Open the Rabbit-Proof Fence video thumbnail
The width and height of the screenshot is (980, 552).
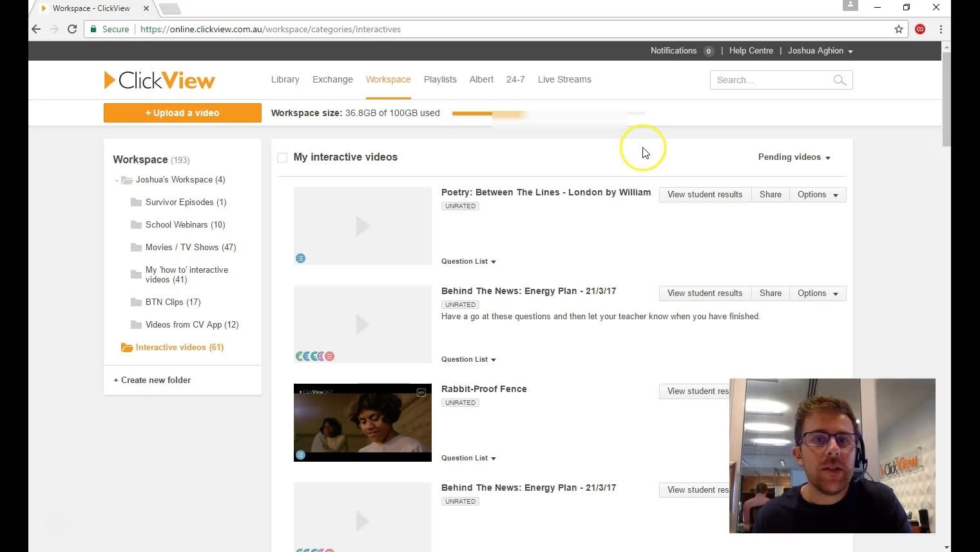coord(363,422)
